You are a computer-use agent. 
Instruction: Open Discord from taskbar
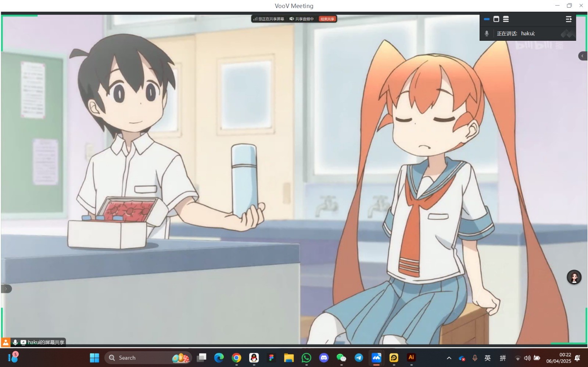point(324,358)
